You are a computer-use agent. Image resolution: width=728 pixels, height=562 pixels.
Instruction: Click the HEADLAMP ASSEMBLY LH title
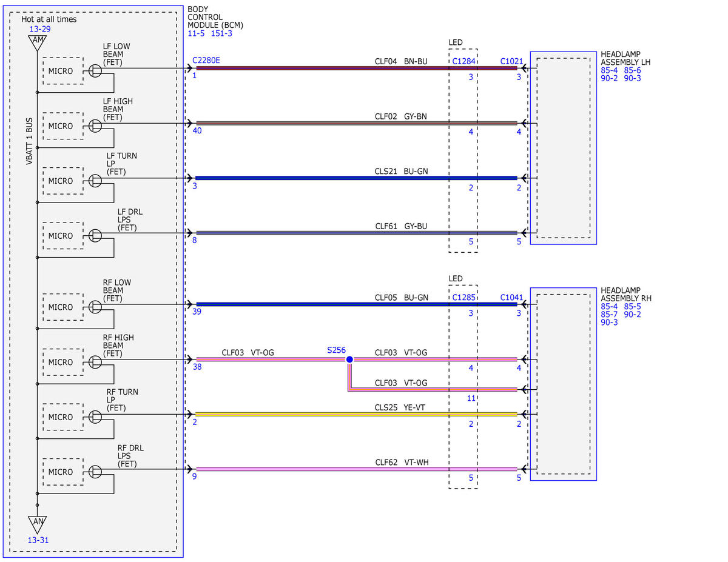coord(625,58)
